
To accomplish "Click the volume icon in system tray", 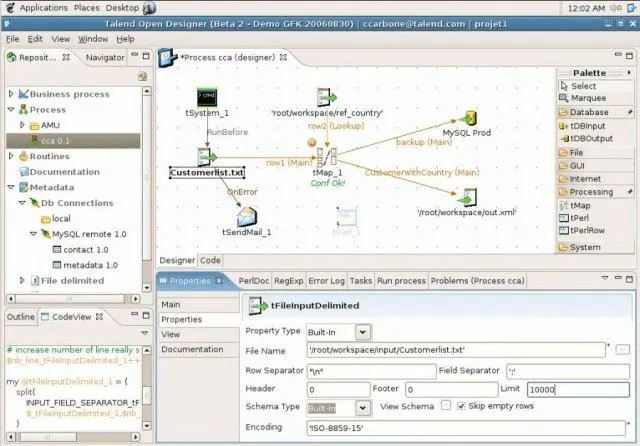I will [616, 8].
